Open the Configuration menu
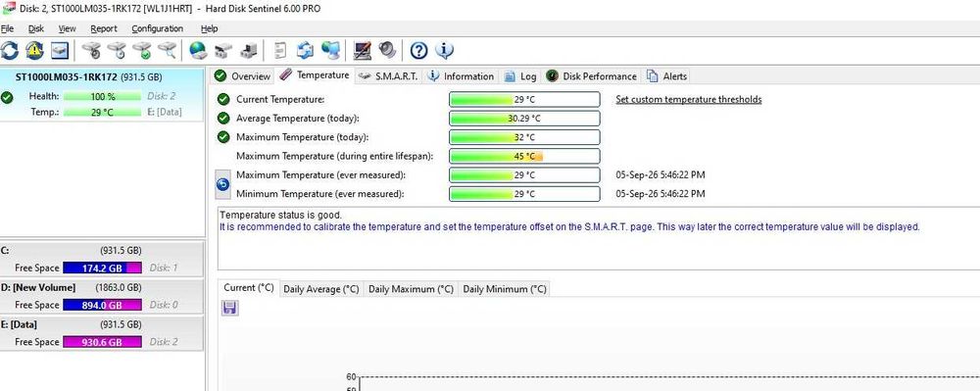The width and height of the screenshot is (980, 391). (x=158, y=28)
